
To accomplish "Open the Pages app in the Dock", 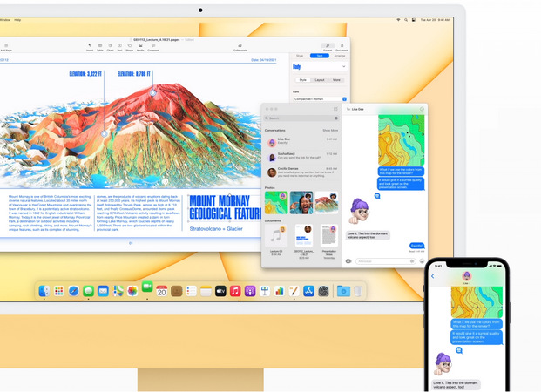I will (294, 291).
